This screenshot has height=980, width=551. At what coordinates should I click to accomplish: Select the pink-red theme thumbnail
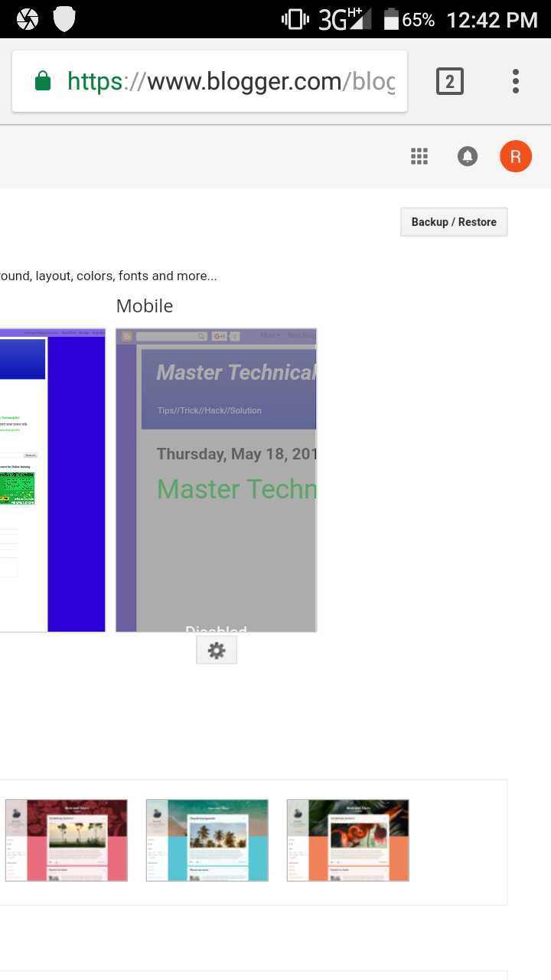coord(67,840)
